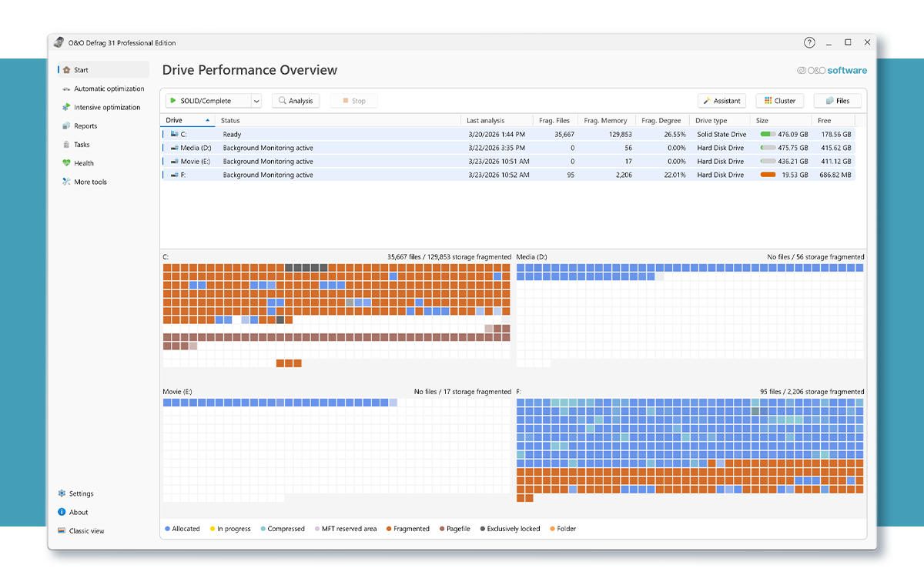This screenshot has height=585, width=924.
Task: Sort by Status column header
Action: (x=339, y=121)
